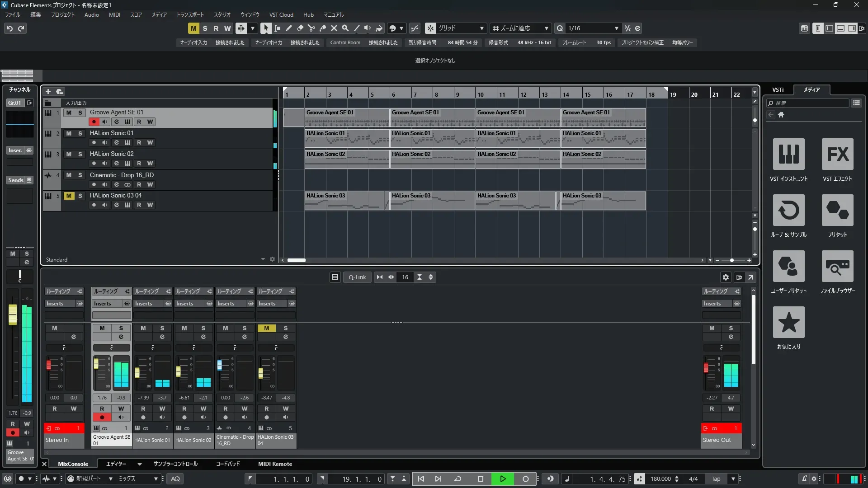Select the Scissors split tool
The height and width of the screenshot is (488, 868).
pyautogui.click(x=311, y=28)
